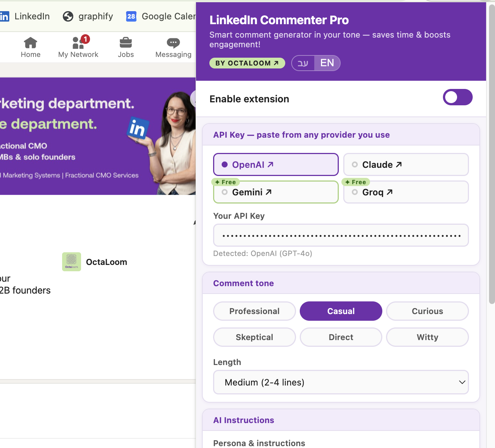
Task: Open Messaging speech bubble icon
Action: [173, 43]
